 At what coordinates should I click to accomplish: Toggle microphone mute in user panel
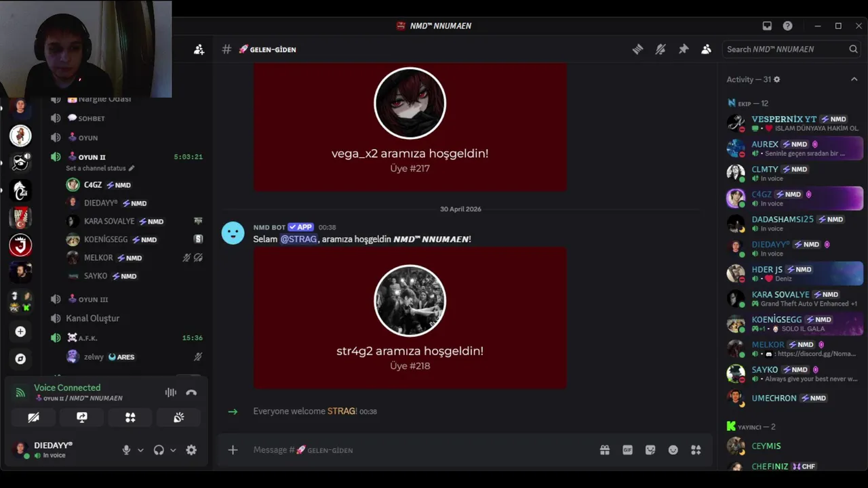tap(126, 449)
